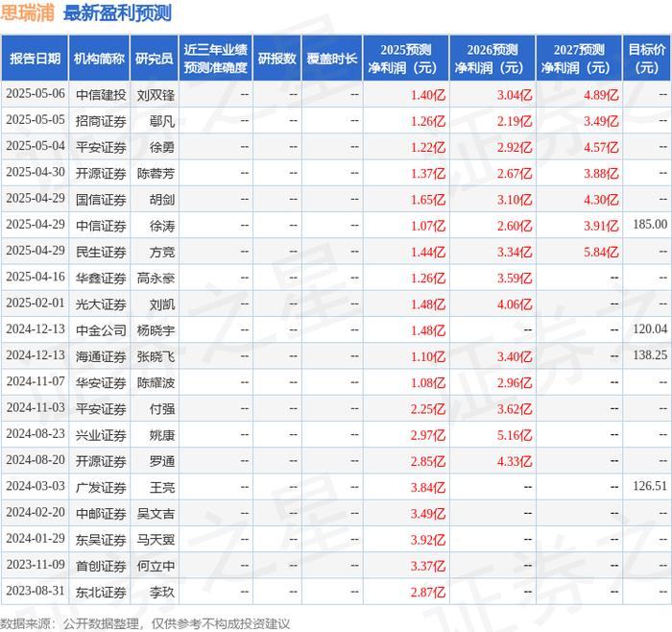
Task: Click the 机构简称 column header
Action: (99, 58)
